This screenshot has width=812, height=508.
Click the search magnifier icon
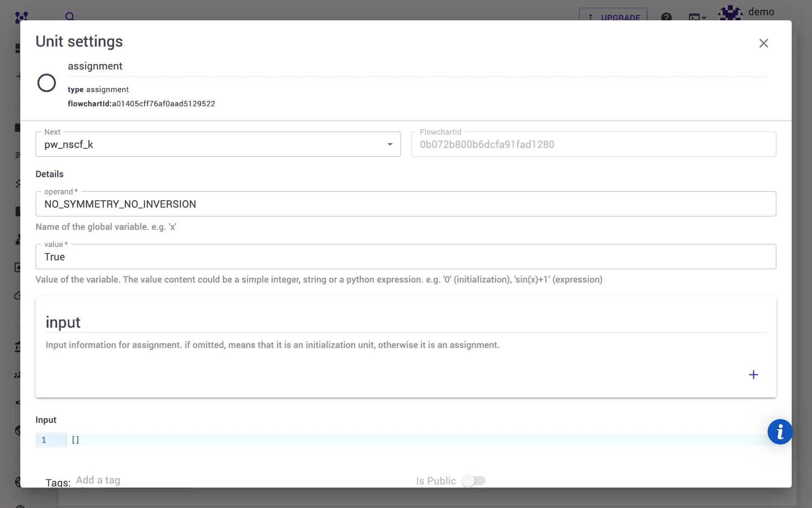point(70,17)
